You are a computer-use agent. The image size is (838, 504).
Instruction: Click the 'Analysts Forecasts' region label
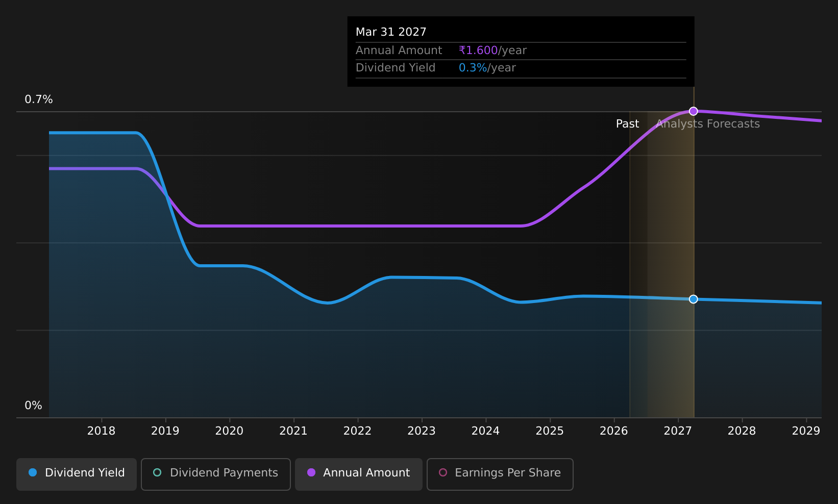(708, 124)
